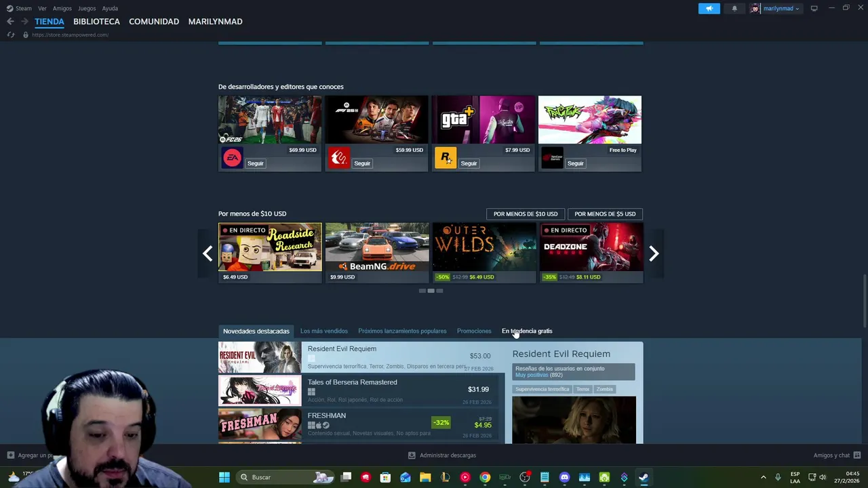The height and width of the screenshot is (488, 868).
Task: Open the Juegos menu
Action: click(87, 8)
